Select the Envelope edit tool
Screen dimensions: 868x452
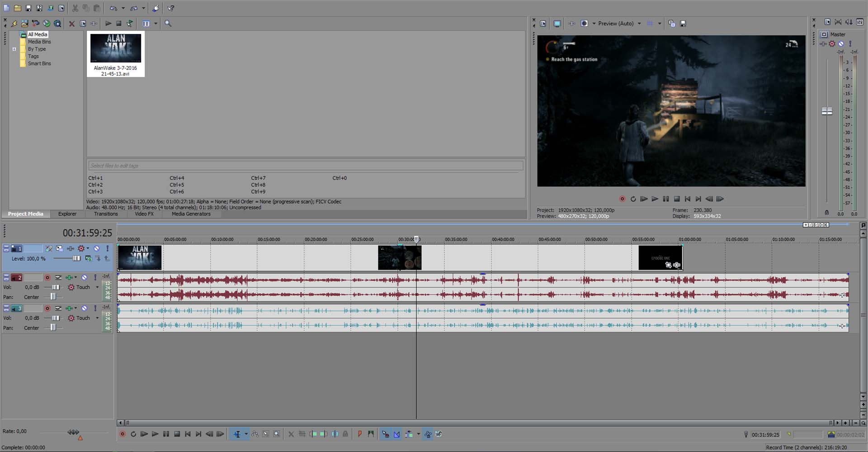255,434
